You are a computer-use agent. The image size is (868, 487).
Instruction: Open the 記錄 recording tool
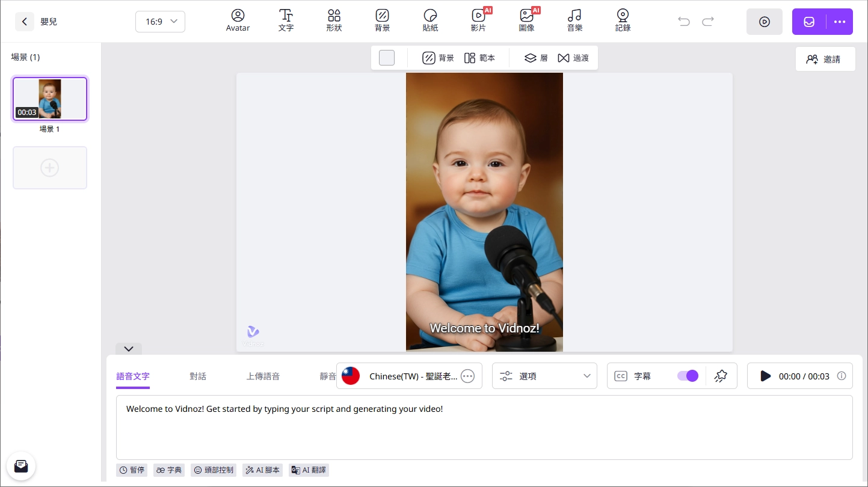623,20
